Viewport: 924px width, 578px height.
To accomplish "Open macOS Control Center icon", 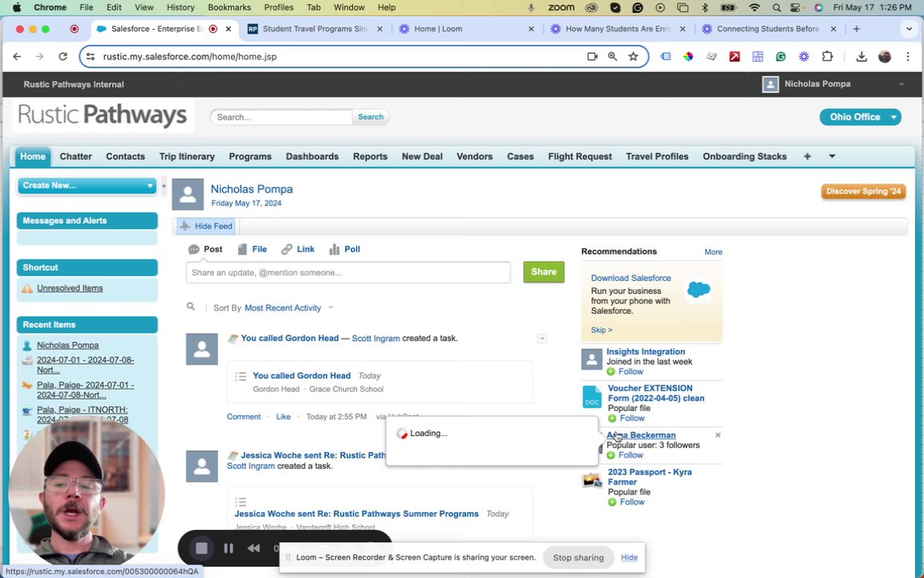I will tap(796, 8).
